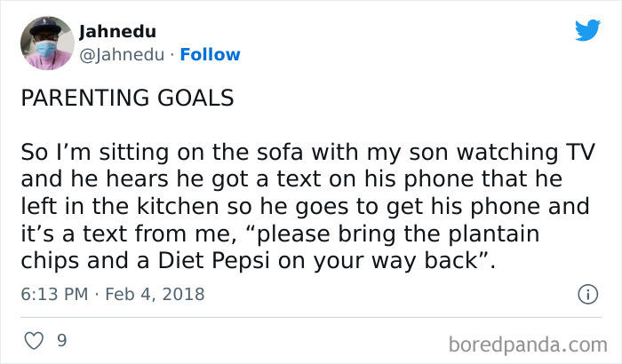Open the tweet info circle icon
Image resolution: width=622 pixels, height=364 pixels.
click(x=586, y=293)
